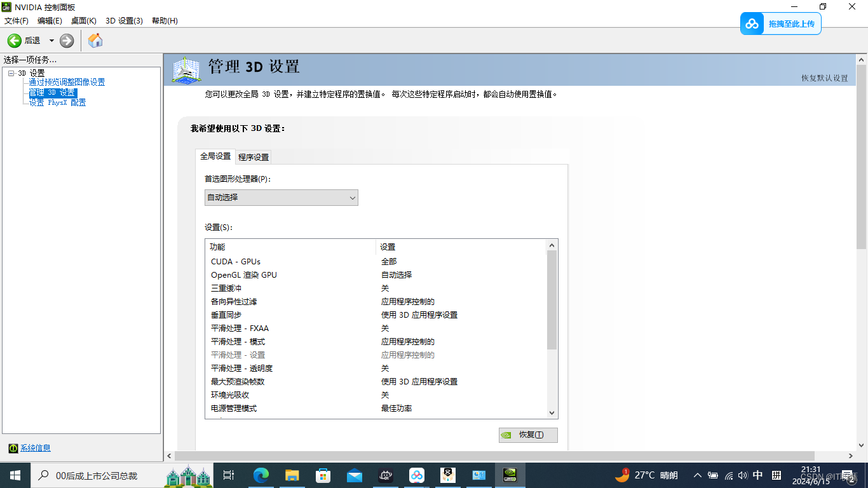
Task: Open the 编辑(E) menu
Action: tap(50, 20)
